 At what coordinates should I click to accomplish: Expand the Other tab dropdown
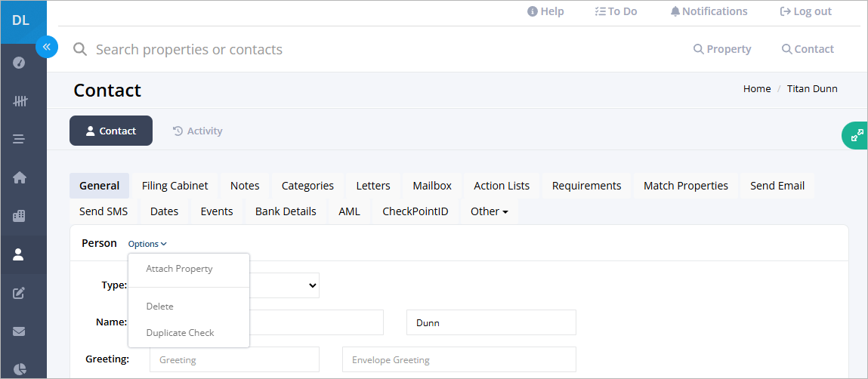pos(490,211)
